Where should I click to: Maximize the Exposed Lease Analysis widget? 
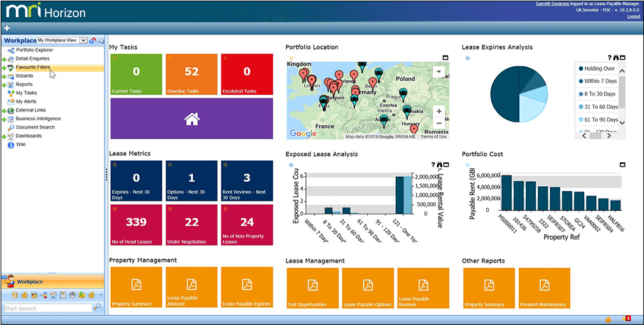click(x=446, y=165)
